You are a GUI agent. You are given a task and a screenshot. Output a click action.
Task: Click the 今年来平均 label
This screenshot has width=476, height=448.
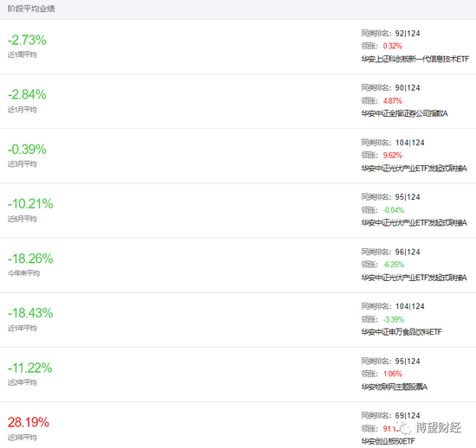[x=23, y=273]
